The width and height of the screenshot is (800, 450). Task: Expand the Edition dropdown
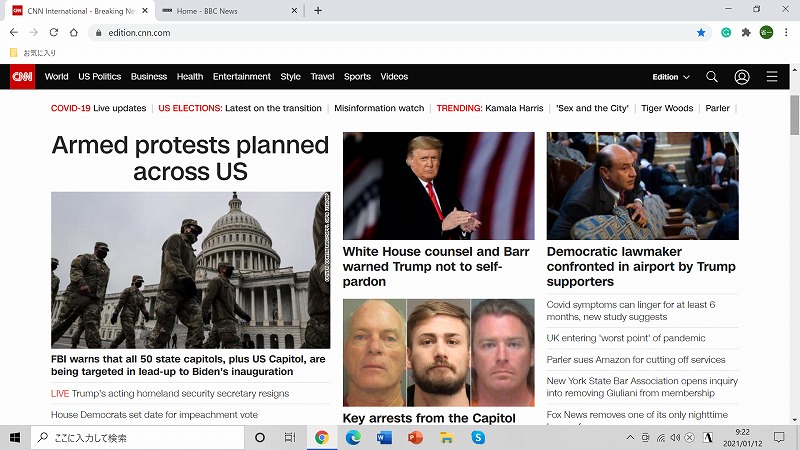(x=671, y=77)
